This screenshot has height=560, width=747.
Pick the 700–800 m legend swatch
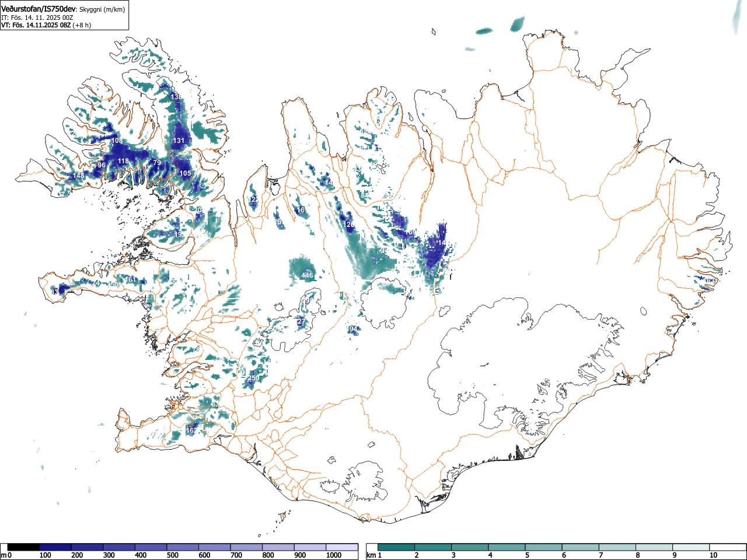(x=246, y=547)
